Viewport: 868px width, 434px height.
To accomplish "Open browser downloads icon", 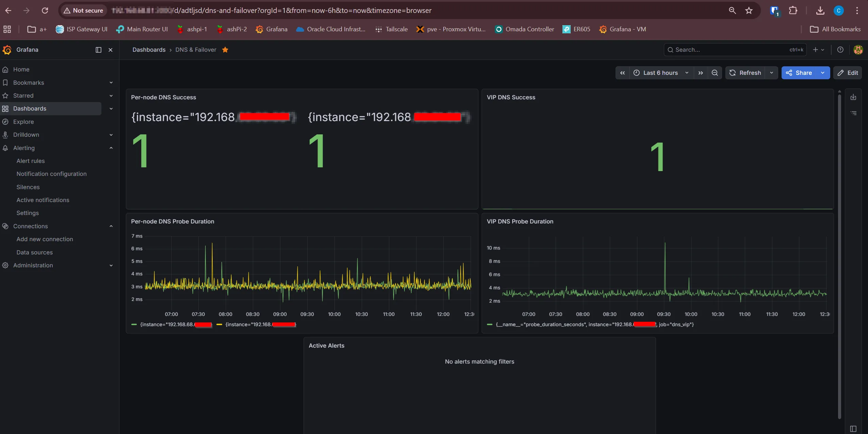I will [x=820, y=11].
